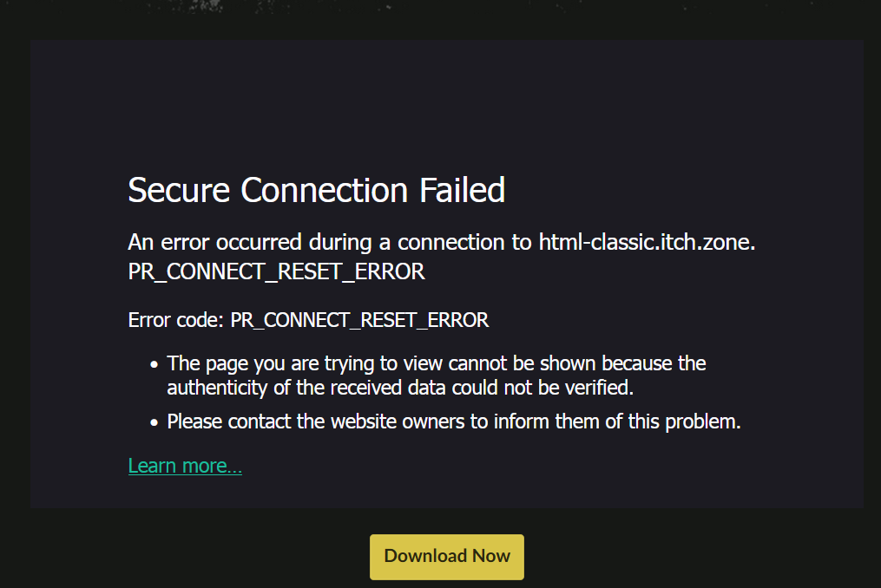
Task: Click the html-classic.itch.zone domain text
Action: (647, 241)
